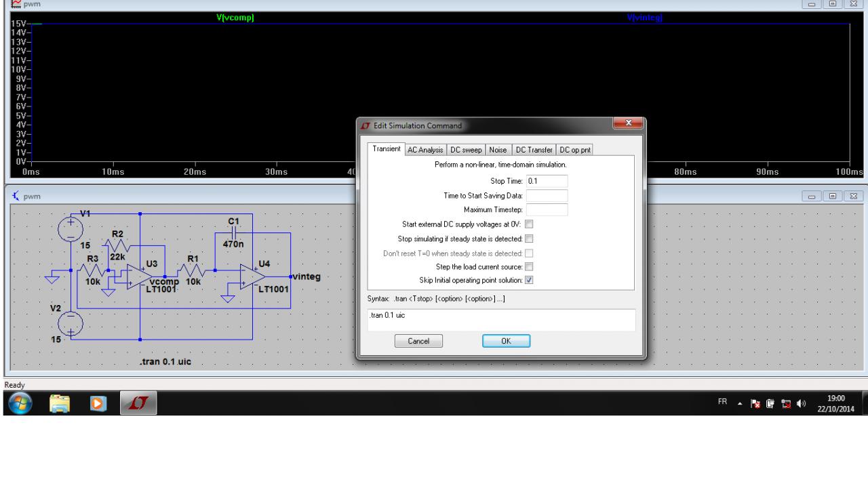Click the Maximum Timestep field

click(x=547, y=209)
